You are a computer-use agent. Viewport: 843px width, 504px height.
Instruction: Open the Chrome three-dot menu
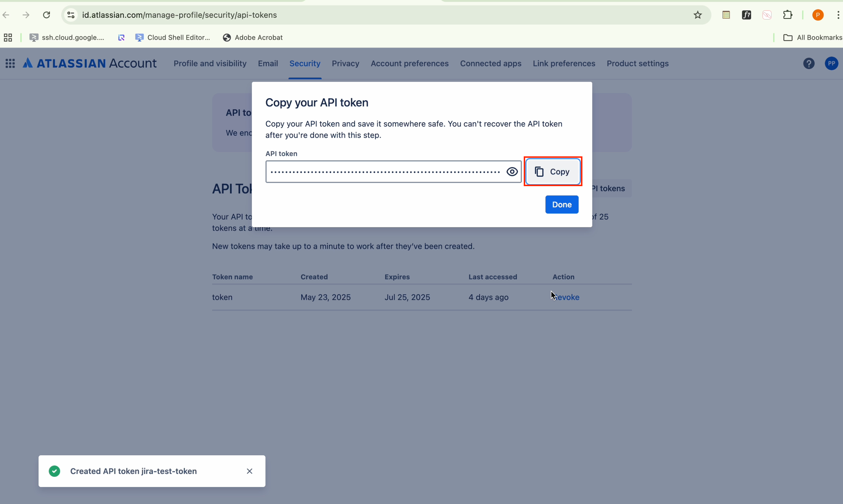(838, 15)
